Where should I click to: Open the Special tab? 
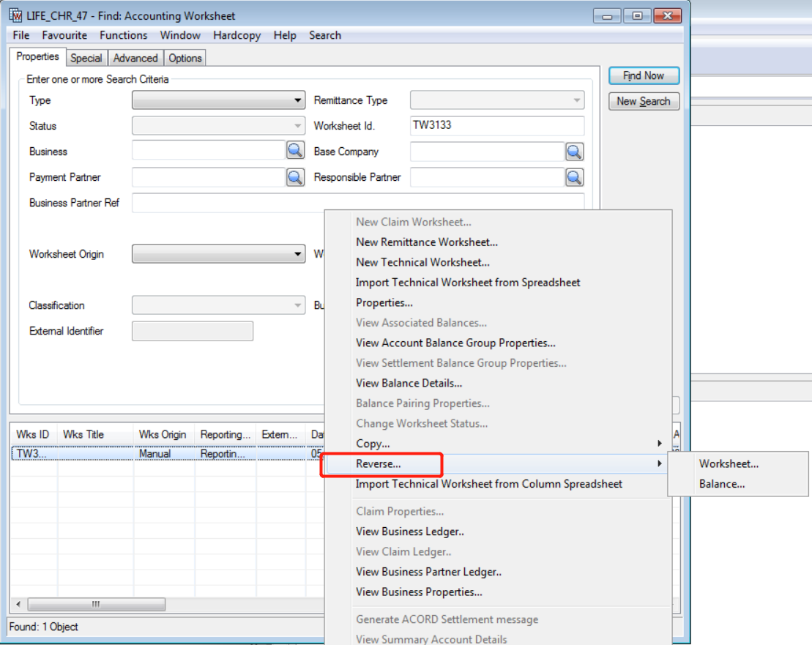point(86,58)
